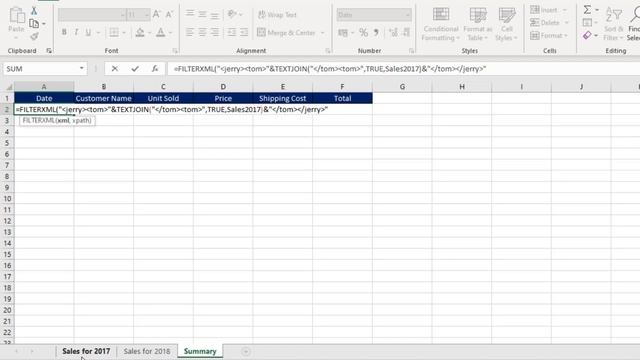Image resolution: width=640 pixels, height=360 pixels.
Task: Click Accounting Number Format icon
Action: [343, 32]
